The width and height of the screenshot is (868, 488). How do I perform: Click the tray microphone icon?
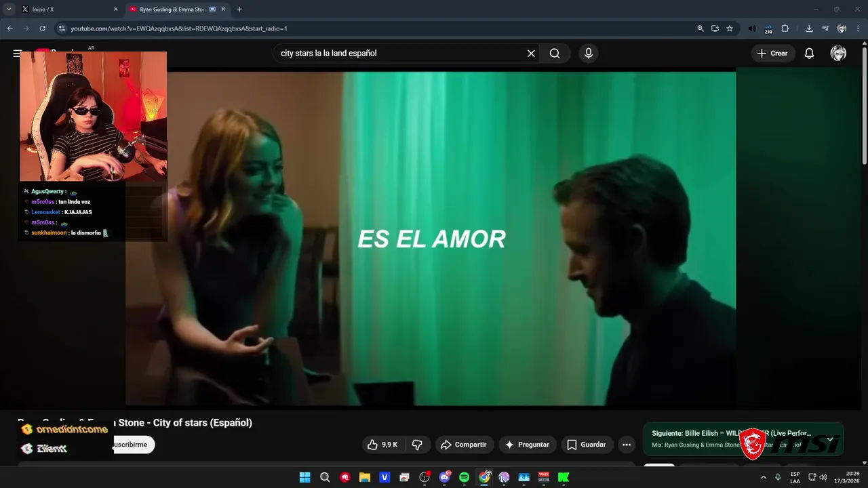pyautogui.click(x=778, y=477)
